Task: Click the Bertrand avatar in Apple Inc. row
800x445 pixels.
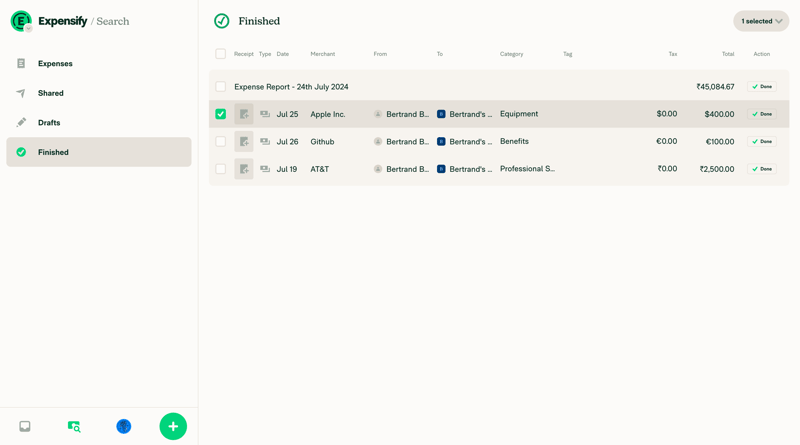Action: pos(378,114)
